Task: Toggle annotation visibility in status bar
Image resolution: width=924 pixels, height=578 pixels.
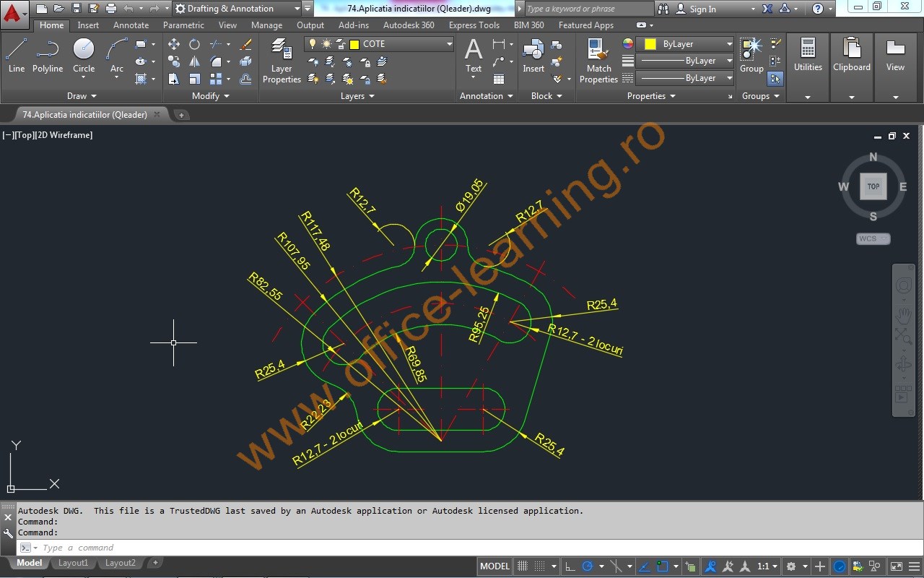Action: (711, 566)
